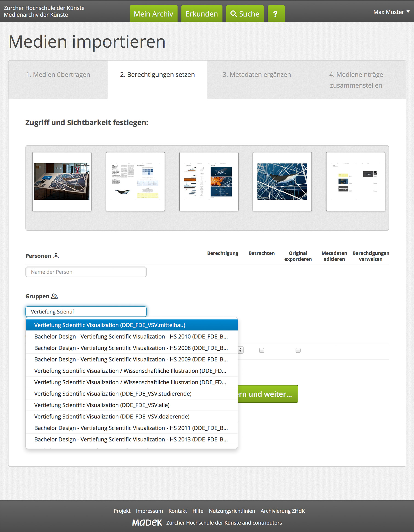Click the person icon beside Personen
This screenshot has height=532, width=414.
(x=56, y=256)
